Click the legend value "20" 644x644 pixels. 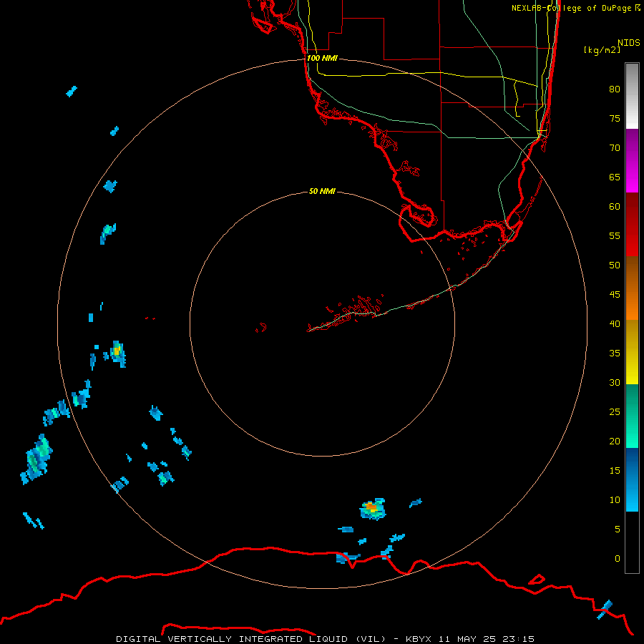(x=615, y=441)
